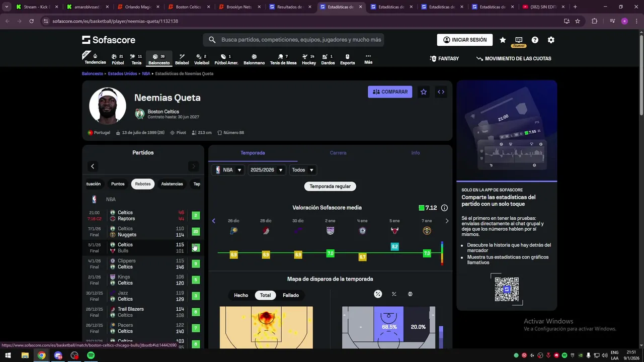Viewport: 644px width, 362px height.
Task: Switch to the Temporada tab
Action: point(253,153)
